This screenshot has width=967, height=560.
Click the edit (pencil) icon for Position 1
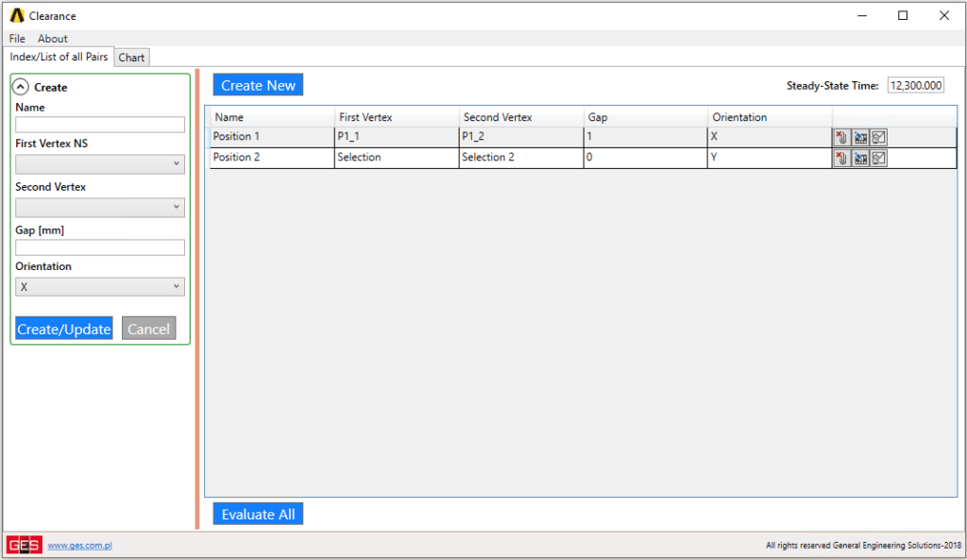[860, 138]
